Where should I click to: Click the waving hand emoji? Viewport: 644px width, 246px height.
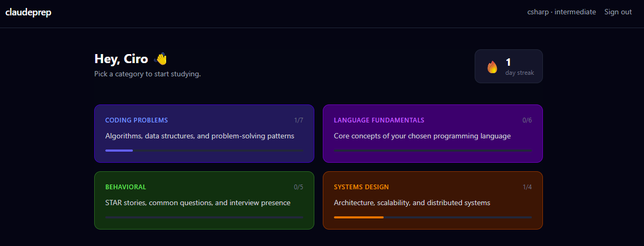[x=160, y=59]
